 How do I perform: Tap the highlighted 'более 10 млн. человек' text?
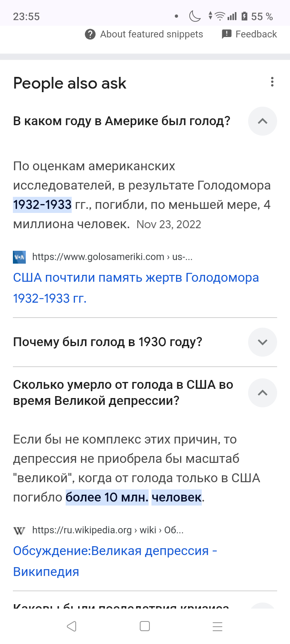(x=134, y=497)
